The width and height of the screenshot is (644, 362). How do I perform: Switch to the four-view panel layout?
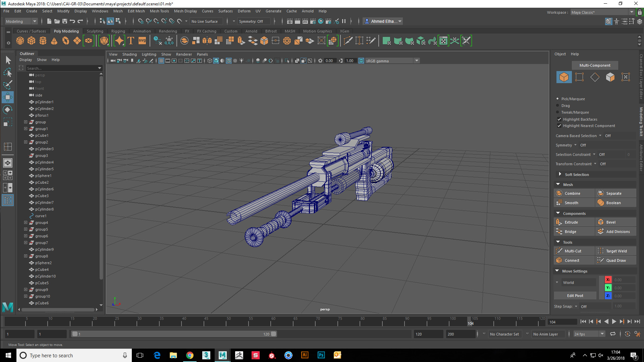click(x=8, y=175)
